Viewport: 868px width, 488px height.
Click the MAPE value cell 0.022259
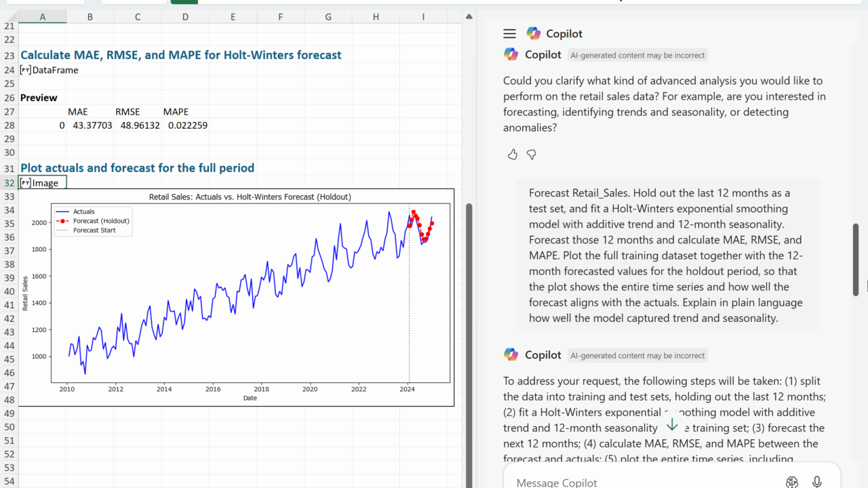pos(185,125)
